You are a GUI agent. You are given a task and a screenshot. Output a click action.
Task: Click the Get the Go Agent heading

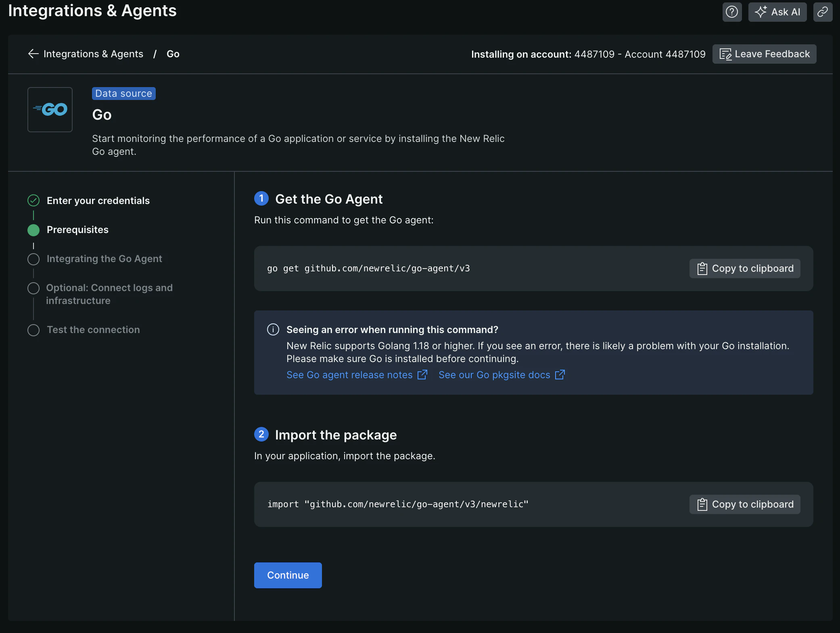coord(329,199)
